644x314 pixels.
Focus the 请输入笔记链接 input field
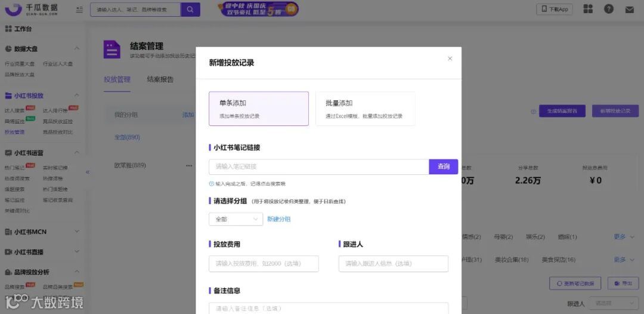coord(319,167)
